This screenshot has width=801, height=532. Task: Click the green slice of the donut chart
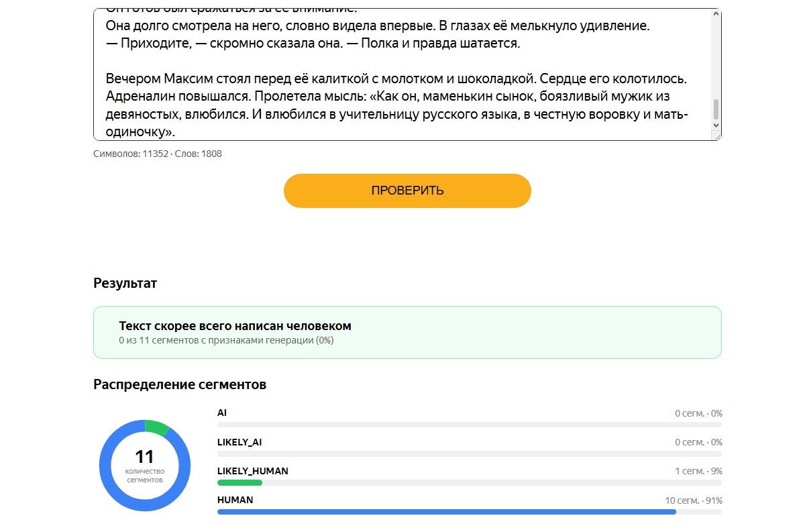point(156,427)
